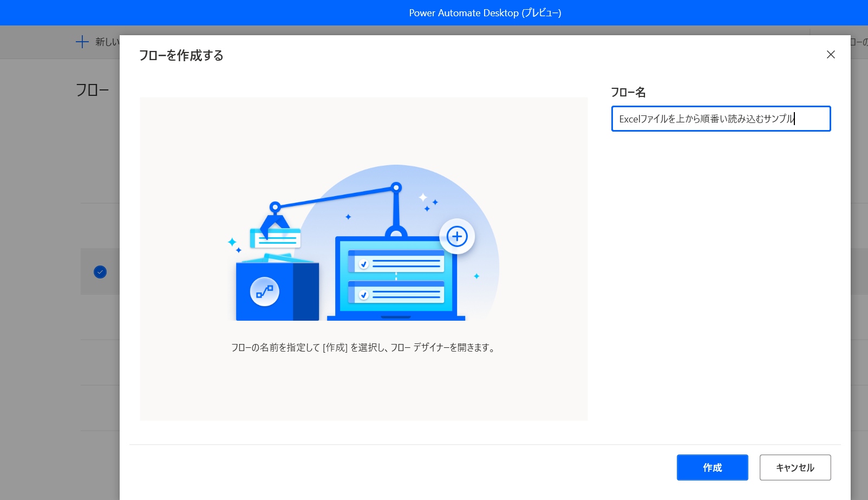Click the plus icon for new flow behind dialog
The width and height of the screenshot is (868, 500).
point(82,42)
